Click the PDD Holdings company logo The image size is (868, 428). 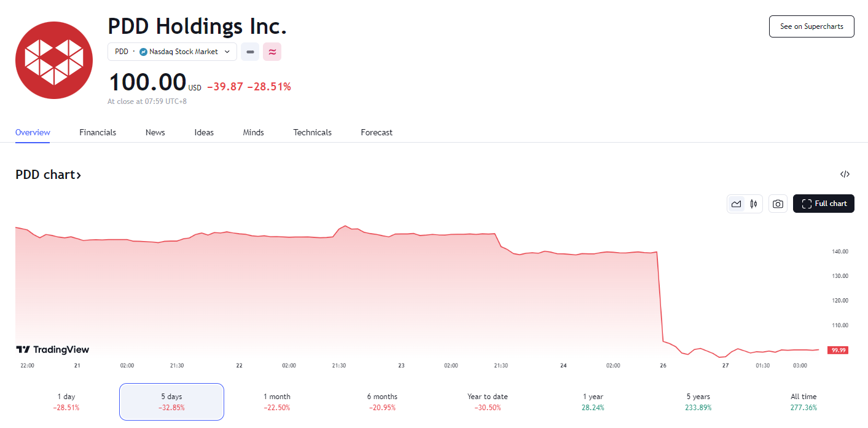[x=54, y=60]
